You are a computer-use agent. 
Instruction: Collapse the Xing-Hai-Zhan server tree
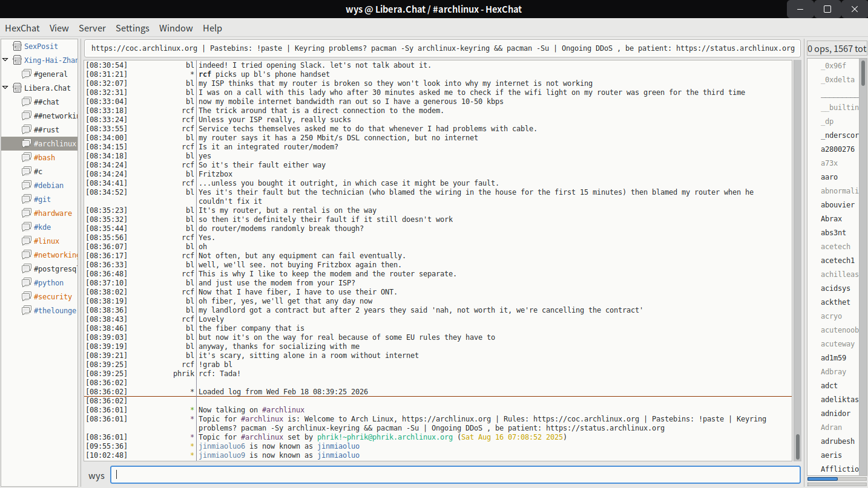click(x=5, y=60)
